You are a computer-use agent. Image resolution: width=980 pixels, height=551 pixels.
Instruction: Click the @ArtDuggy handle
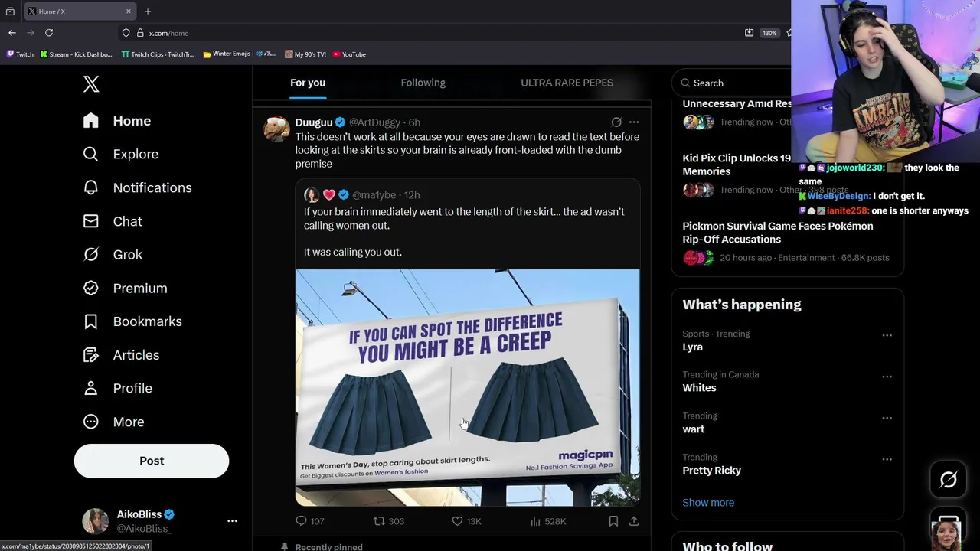374,122
